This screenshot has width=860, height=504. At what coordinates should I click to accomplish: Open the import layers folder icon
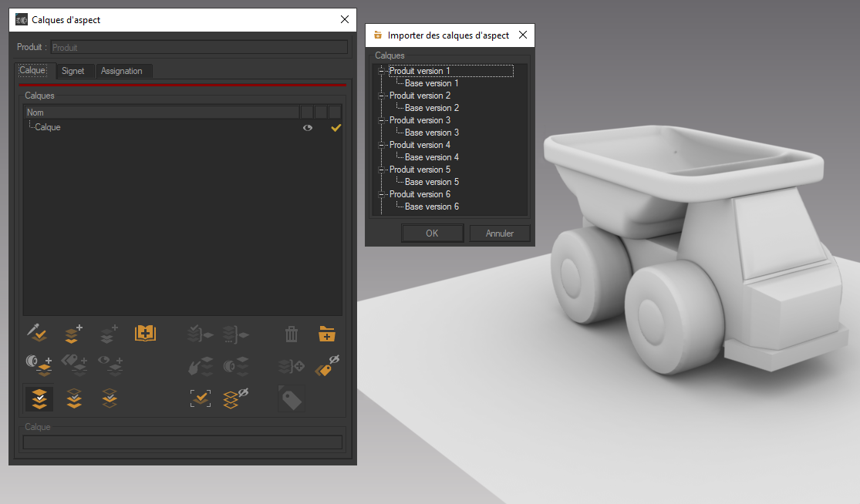(x=326, y=334)
